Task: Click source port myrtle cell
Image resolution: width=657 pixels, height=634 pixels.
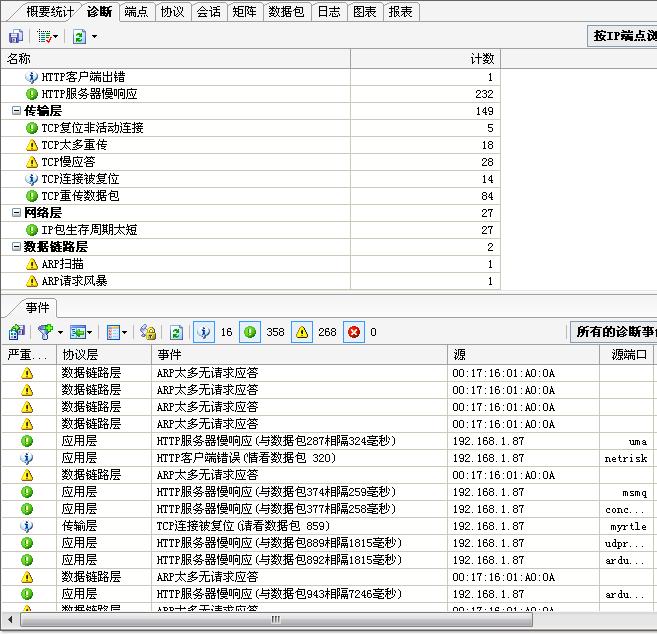Action: coord(628,526)
